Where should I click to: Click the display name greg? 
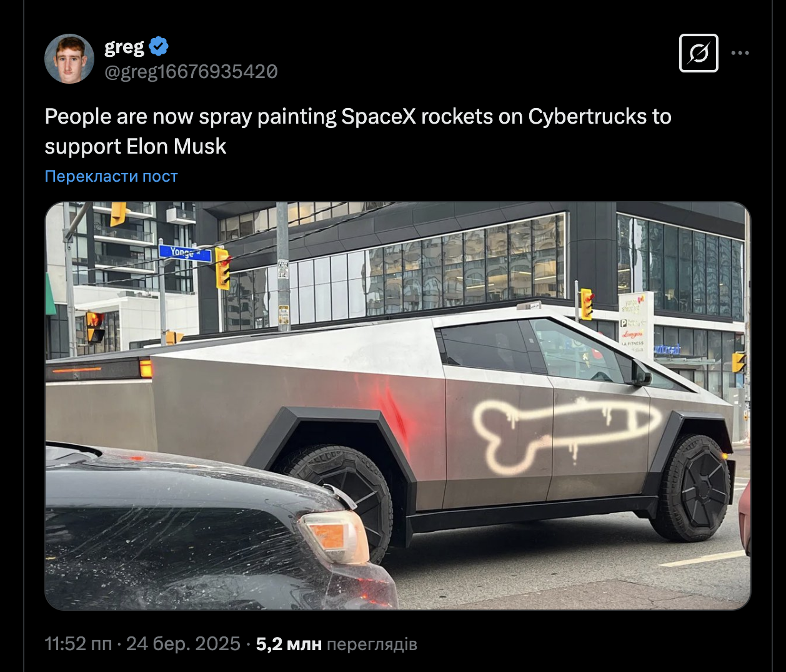click(x=124, y=47)
